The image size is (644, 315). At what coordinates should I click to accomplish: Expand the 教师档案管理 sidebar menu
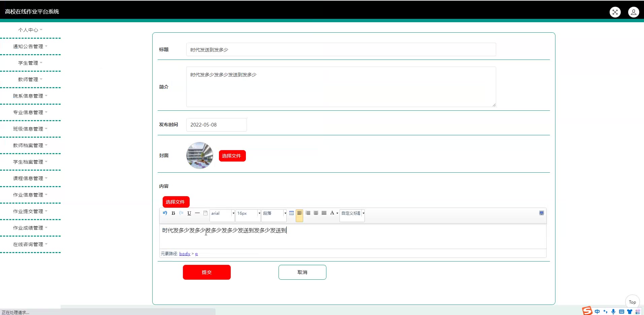pos(30,145)
